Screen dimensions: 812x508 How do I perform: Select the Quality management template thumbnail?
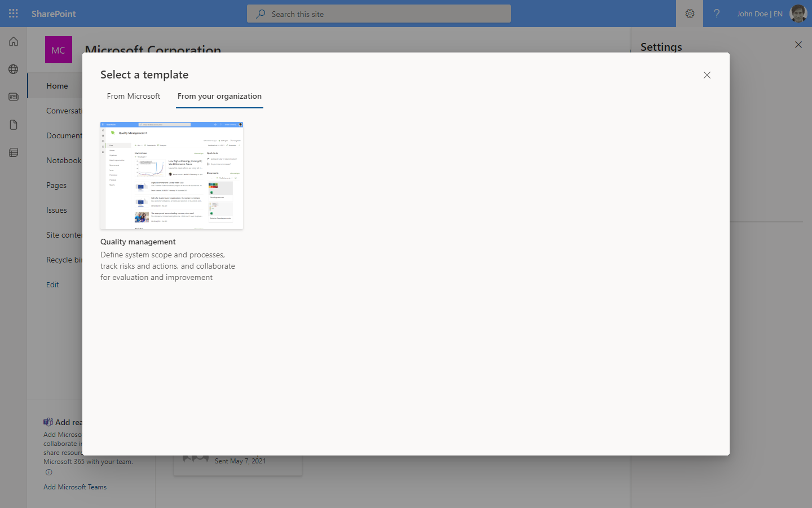(172, 176)
